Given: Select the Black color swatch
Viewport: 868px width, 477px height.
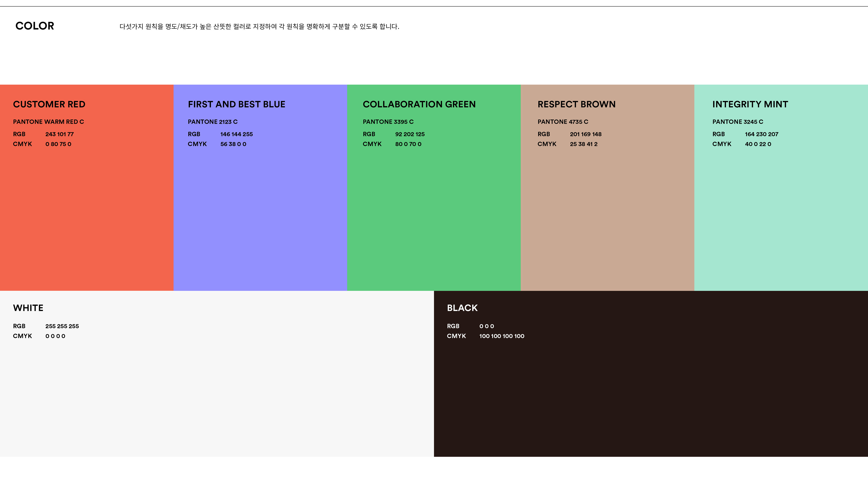Looking at the screenshot, I should [x=651, y=374].
